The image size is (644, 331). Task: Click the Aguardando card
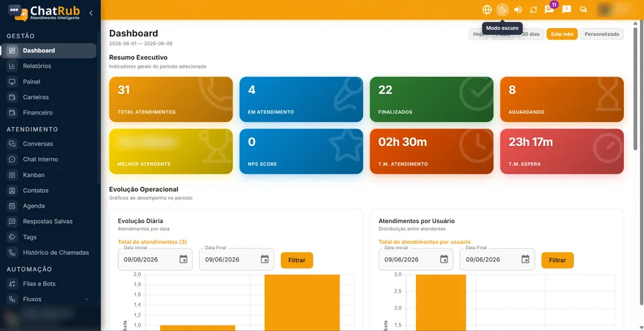pyautogui.click(x=562, y=99)
